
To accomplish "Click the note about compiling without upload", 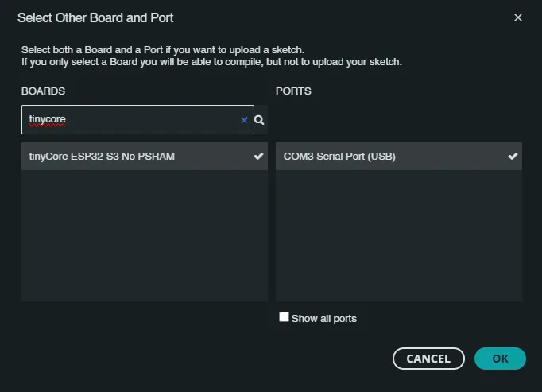I will pyautogui.click(x=211, y=61).
